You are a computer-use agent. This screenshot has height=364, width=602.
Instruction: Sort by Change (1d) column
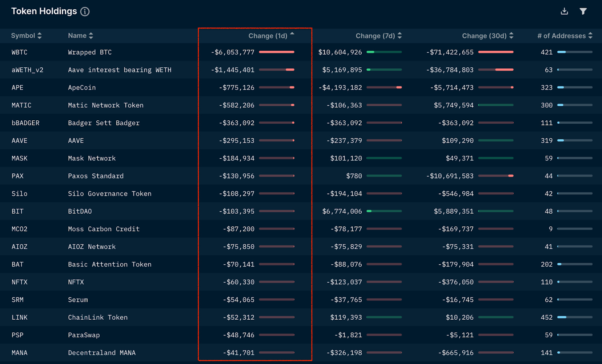click(x=271, y=36)
